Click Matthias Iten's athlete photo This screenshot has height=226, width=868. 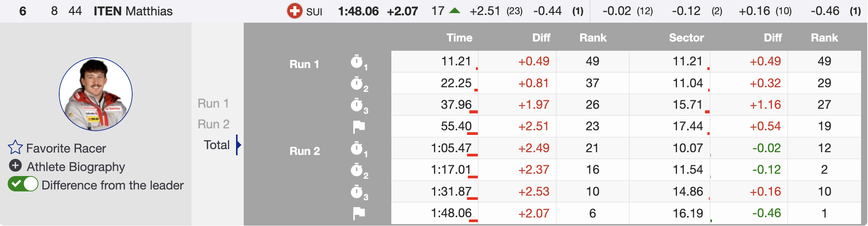coord(96,94)
